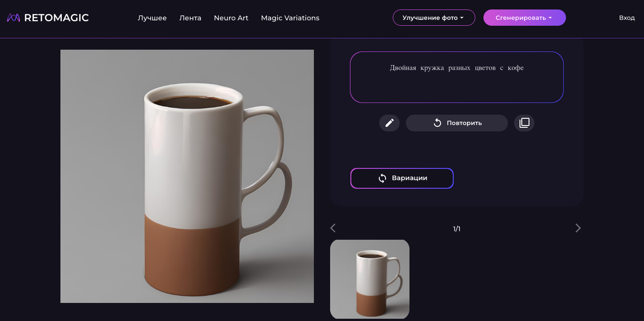Open the Сгенерировать dropdown menu
Screen dimensions: 644x321
click(524, 18)
